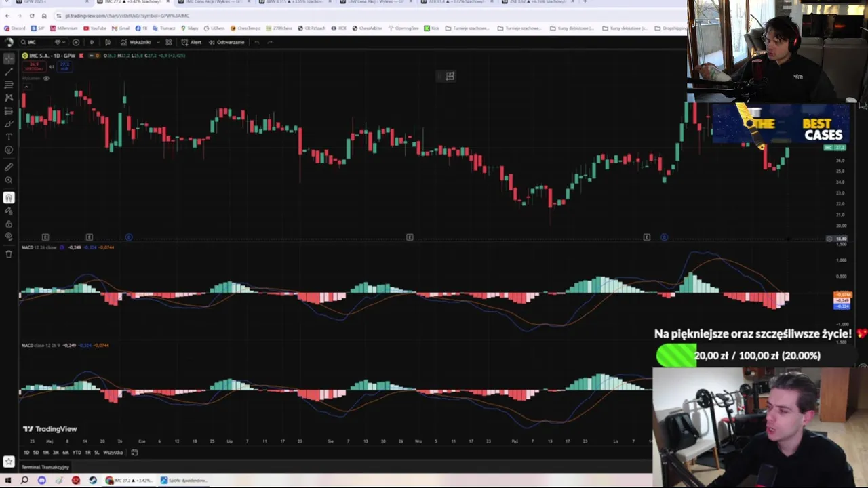The width and height of the screenshot is (868, 488).
Task: Expand the indicators favorites arrow
Action: coord(158,42)
